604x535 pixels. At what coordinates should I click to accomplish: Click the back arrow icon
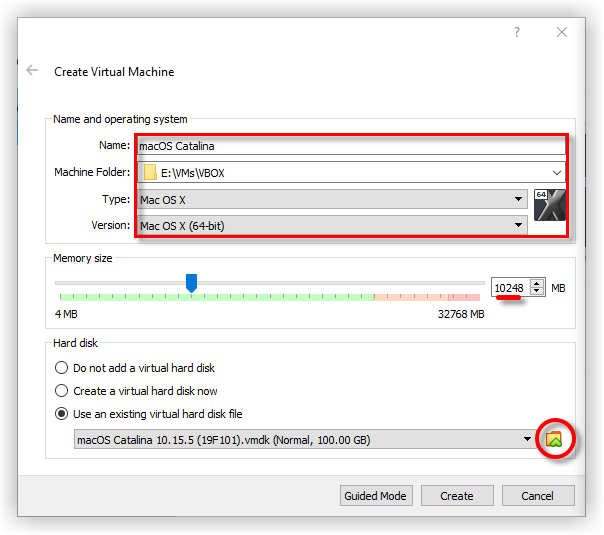coord(32,71)
